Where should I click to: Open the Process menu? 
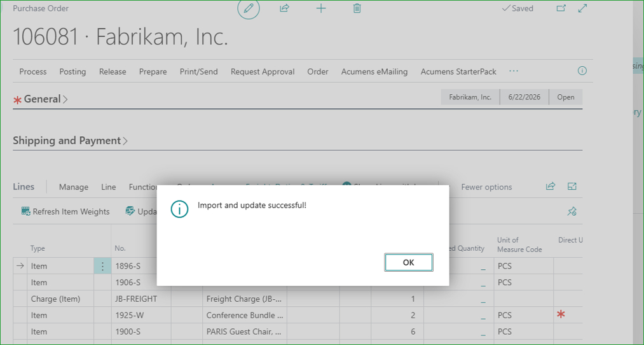[33, 71]
